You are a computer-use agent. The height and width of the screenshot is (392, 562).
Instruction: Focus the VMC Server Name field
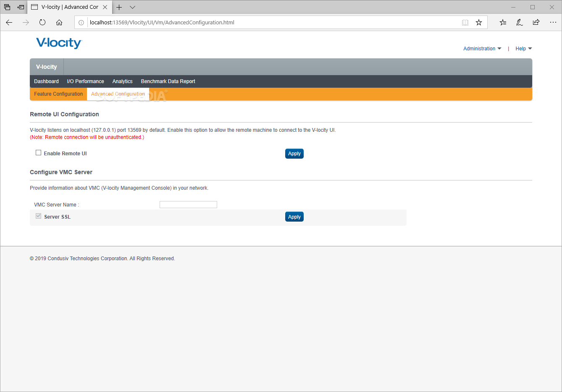(188, 205)
